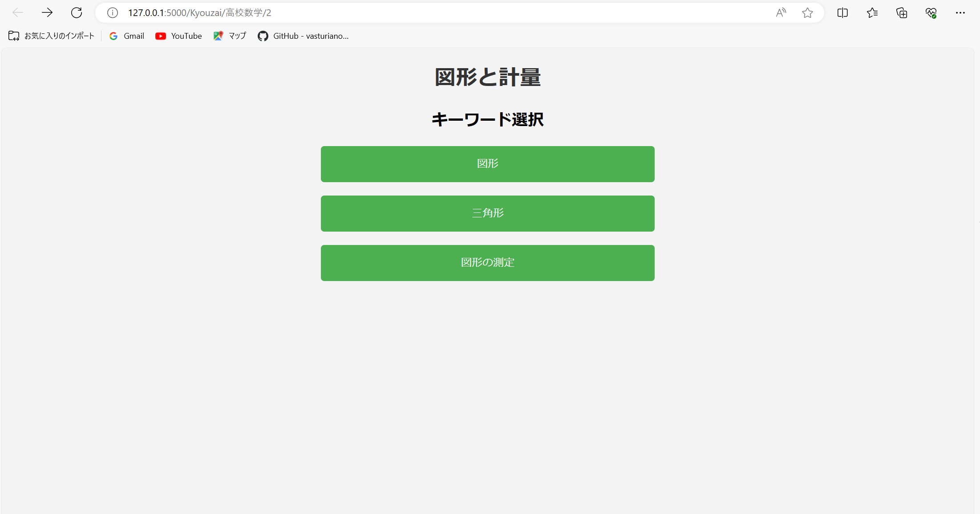This screenshot has height=514, width=980.
Task: Reload the current page
Action: (x=77, y=12)
